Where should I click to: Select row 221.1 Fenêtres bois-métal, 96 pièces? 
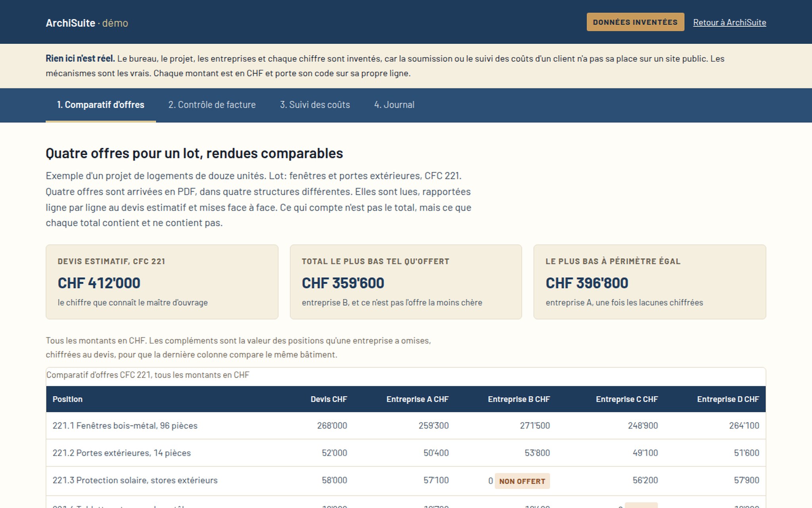pyautogui.click(x=406, y=425)
